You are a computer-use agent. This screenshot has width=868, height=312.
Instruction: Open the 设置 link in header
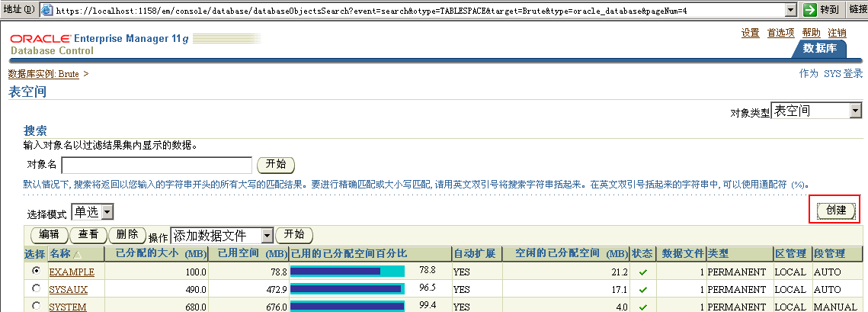750,33
